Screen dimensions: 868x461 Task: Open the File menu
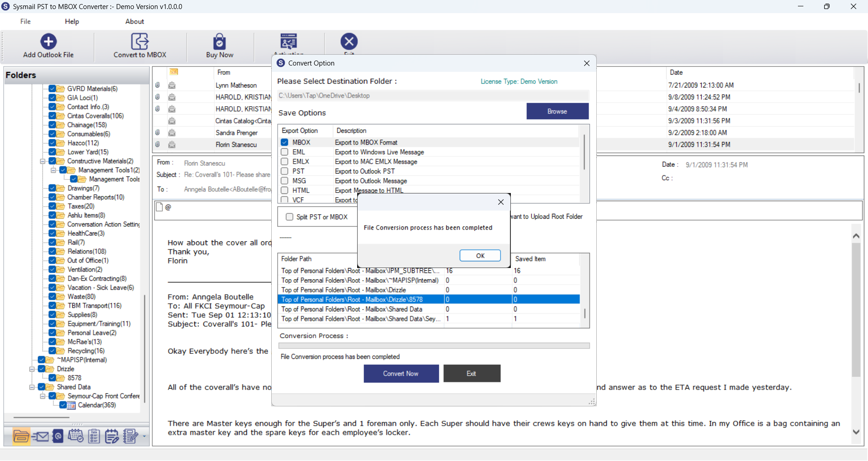25,21
